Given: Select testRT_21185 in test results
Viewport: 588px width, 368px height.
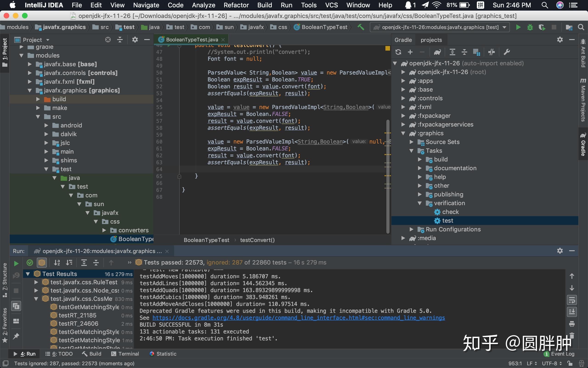Looking at the screenshot, I should click(77, 315).
